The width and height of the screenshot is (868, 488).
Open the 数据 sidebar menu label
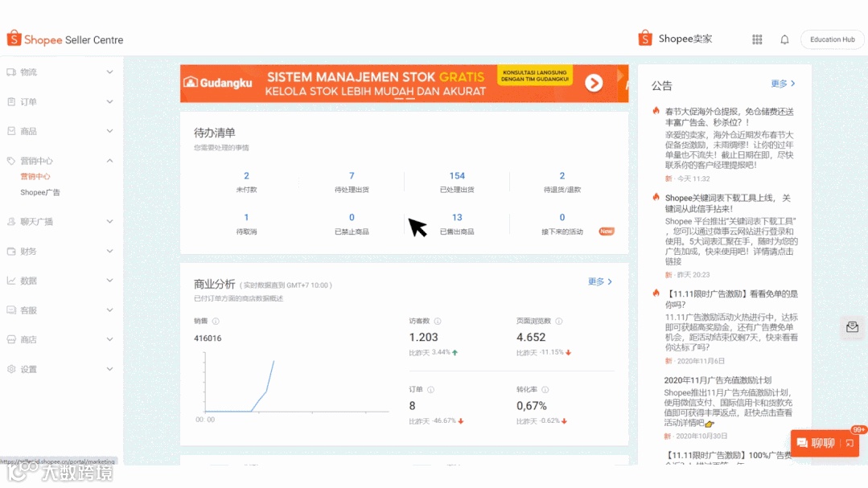tap(29, 281)
